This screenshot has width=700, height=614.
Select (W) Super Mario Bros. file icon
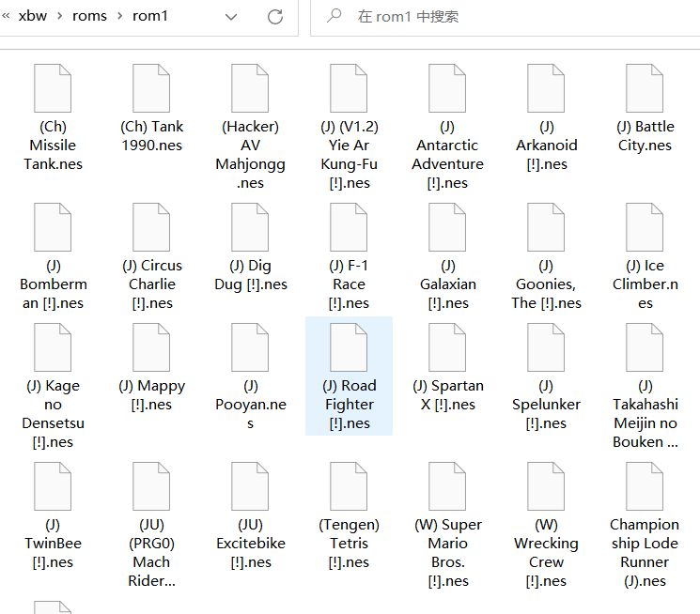point(447,486)
